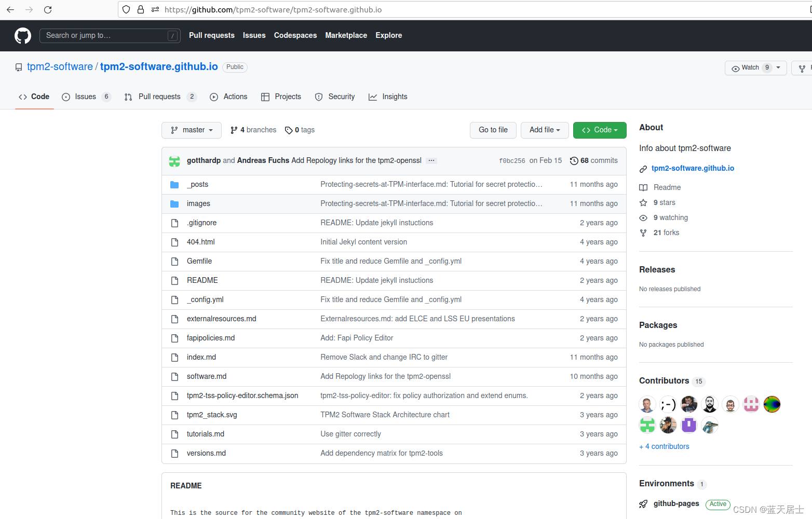
Task: Click Pull requests in top navigation
Action: (212, 36)
